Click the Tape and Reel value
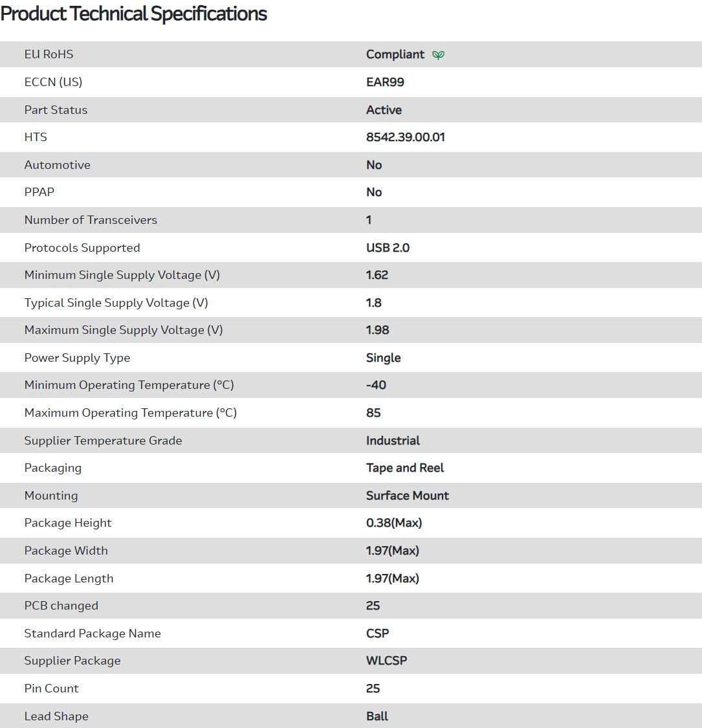702x728 pixels. [405, 468]
